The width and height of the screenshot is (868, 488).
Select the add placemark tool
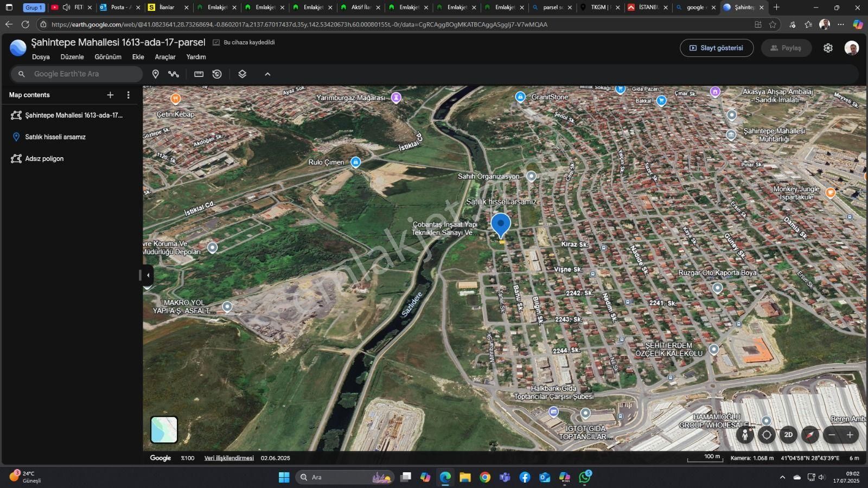pyautogui.click(x=156, y=74)
